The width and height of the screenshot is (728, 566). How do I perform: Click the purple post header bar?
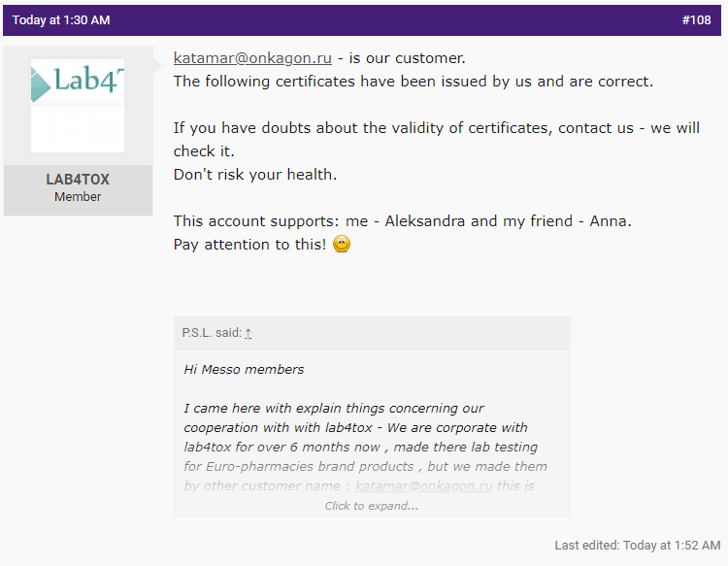(x=364, y=19)
